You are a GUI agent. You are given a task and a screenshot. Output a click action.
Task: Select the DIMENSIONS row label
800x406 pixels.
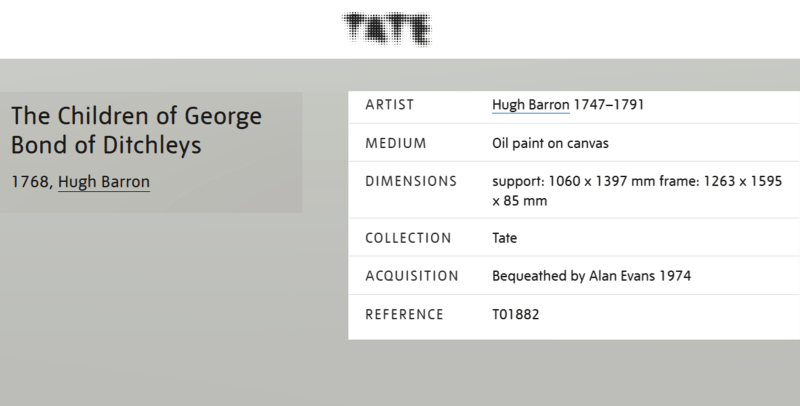[x=408, y=181]
